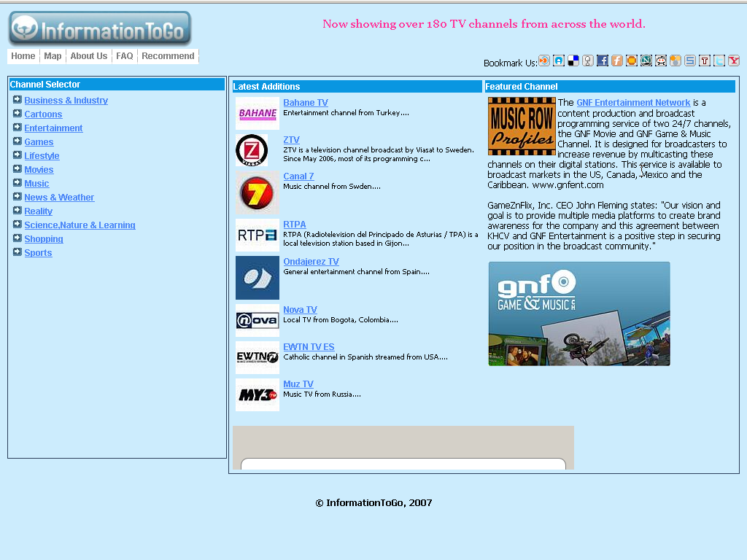Select the Recommend menu item
This screenshot has width=747, height=560.
click(x=169, y=56)
